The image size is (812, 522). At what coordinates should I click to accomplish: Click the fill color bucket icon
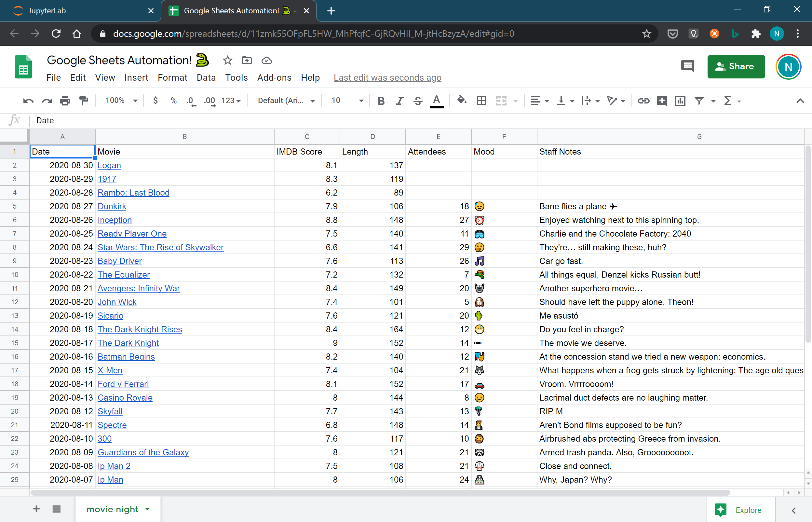pos(461,100)
